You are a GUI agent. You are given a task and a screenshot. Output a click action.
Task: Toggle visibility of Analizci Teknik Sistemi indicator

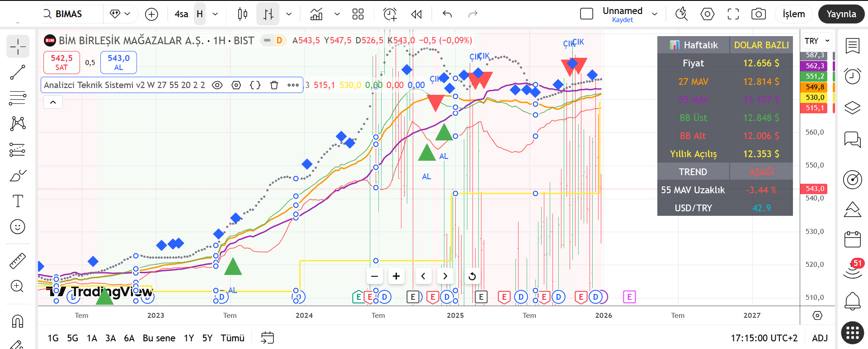point(217,85)
